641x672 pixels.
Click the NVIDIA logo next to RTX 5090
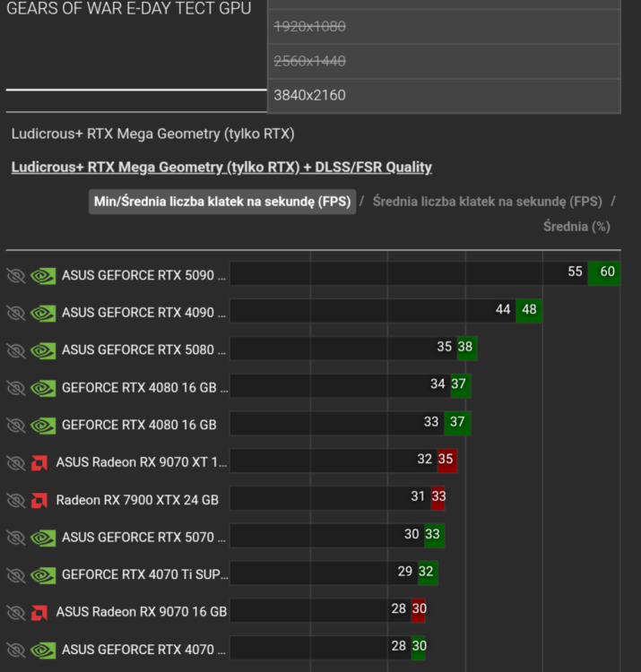tap(43, 276)
